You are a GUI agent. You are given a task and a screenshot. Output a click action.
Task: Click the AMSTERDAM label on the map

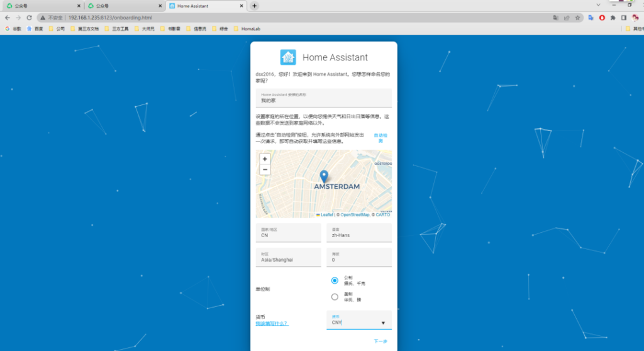[x=337, y=187]
